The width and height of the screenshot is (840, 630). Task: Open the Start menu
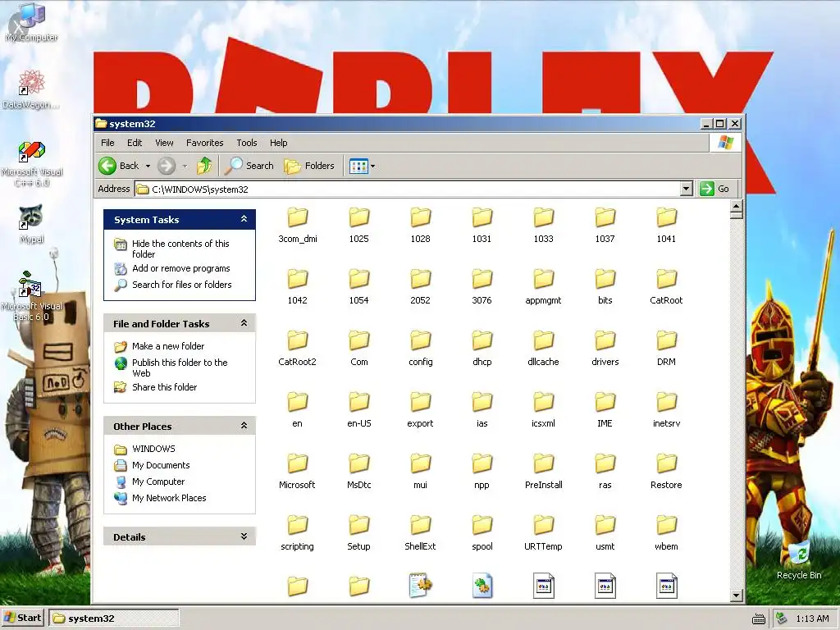tap(23, 619)
